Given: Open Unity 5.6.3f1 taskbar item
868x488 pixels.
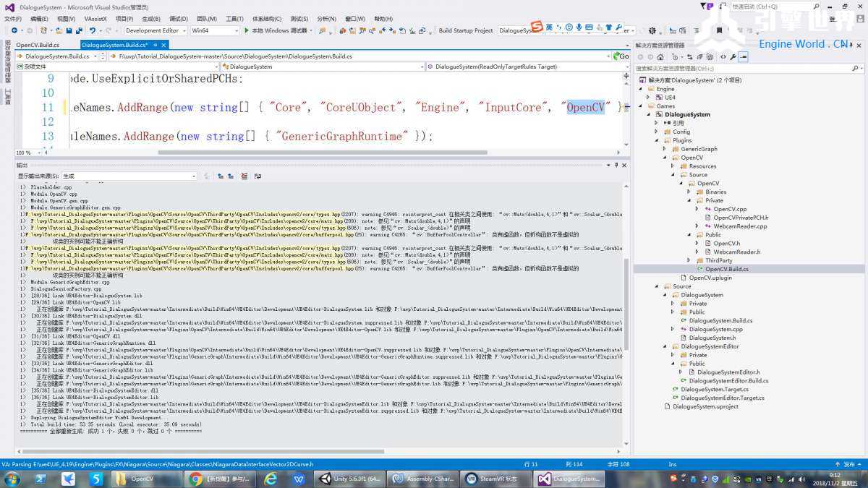Looking at the screenshot, I should (x=349, y=479).
